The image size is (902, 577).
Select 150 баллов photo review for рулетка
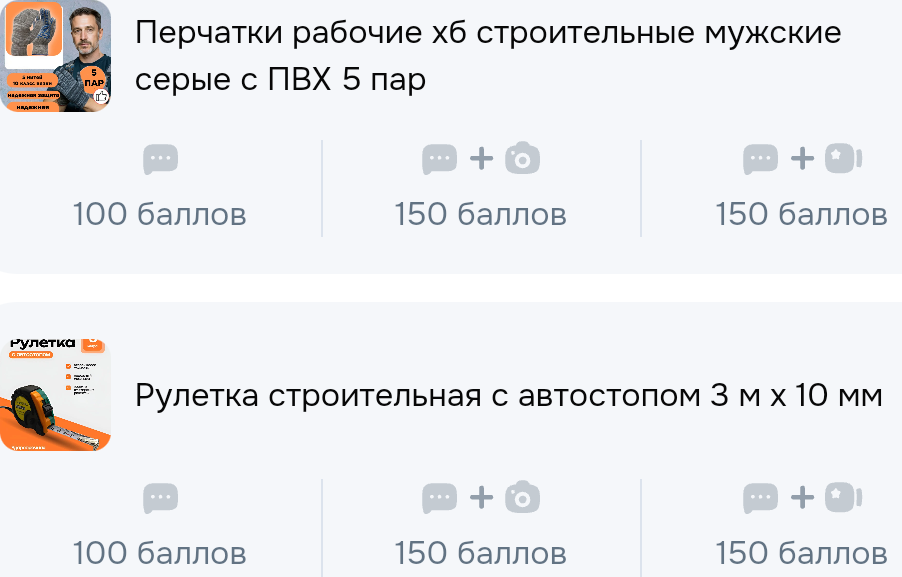click(x=481, y=527)
